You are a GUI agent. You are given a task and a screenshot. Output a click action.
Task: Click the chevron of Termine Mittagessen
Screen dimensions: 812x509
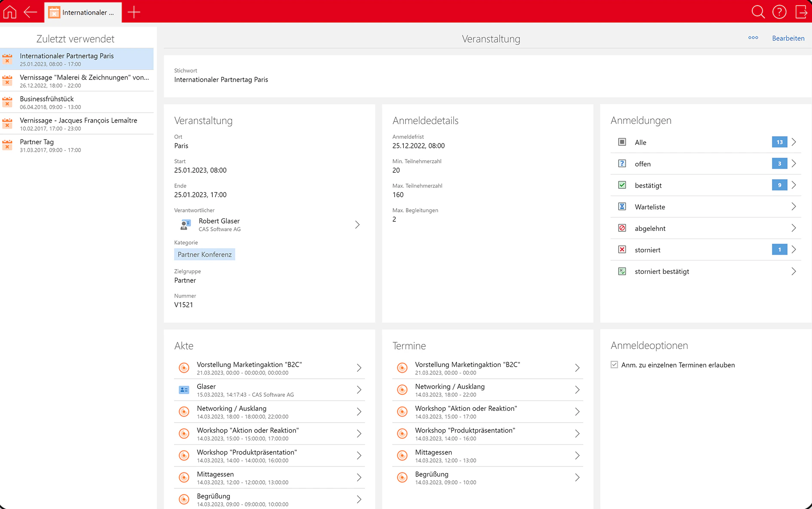point(577,456)
